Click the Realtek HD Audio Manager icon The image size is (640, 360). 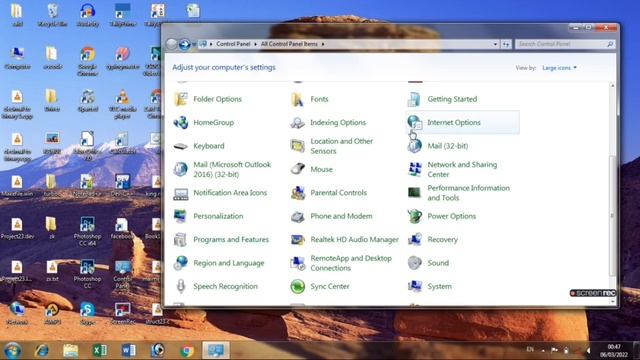click(x=298, y=240)
